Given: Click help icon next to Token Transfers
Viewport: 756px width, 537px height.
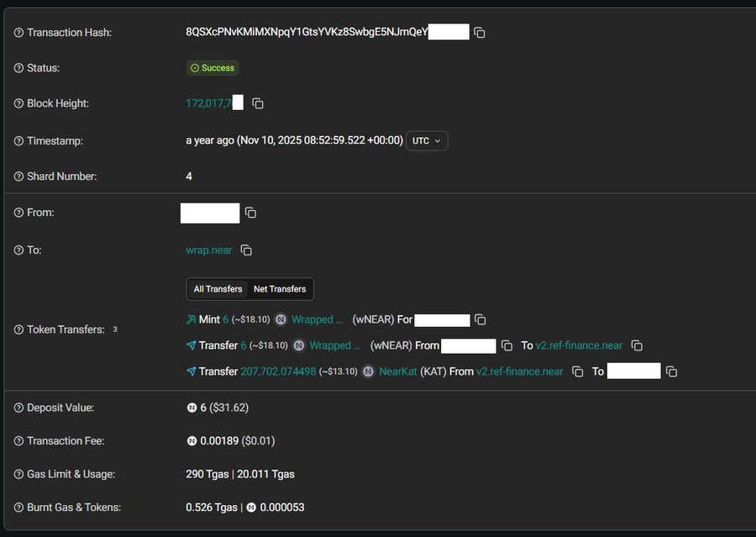Looking at the screenshot, I should point(18,329).
